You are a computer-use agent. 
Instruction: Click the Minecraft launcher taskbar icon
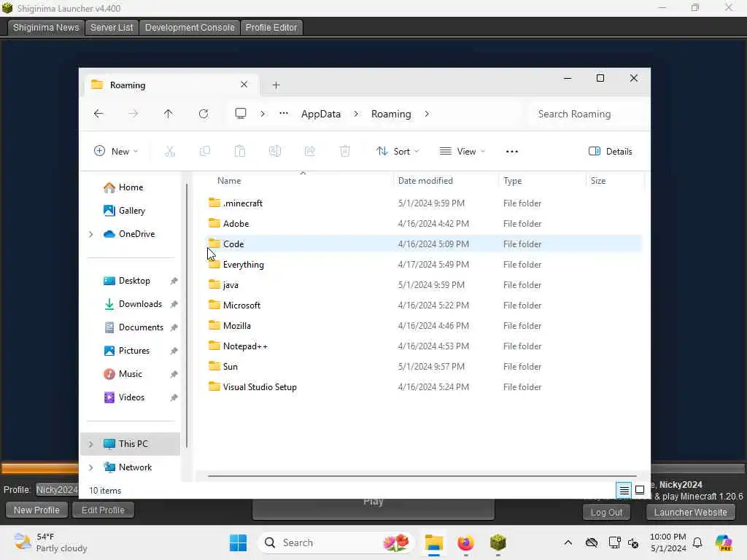tap(498, 542)
